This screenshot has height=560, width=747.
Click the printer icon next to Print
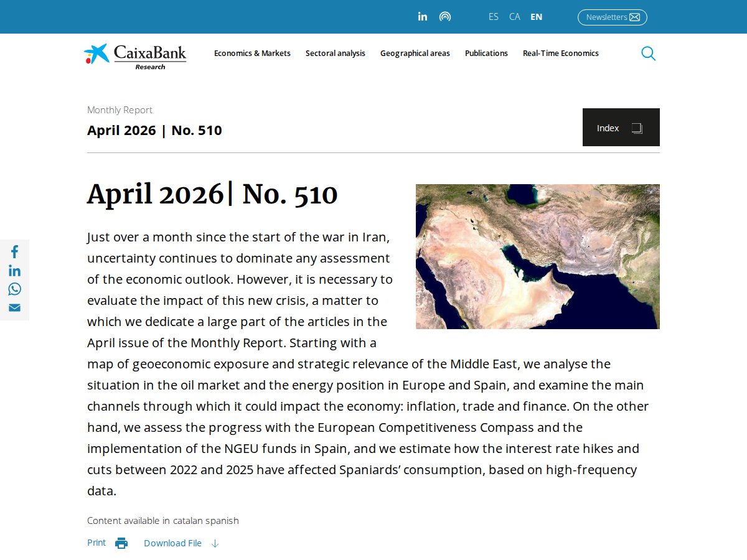coord(121,543)
